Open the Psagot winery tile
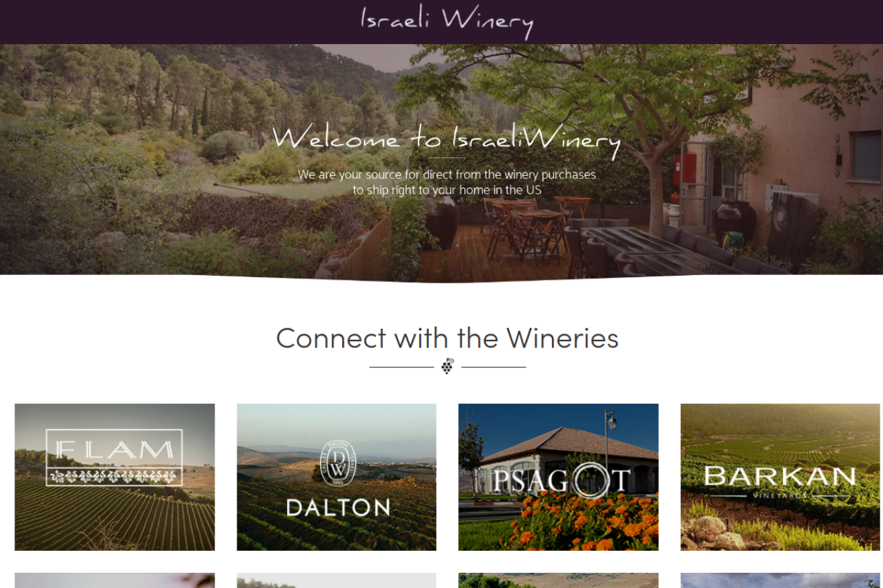The width and height of the screenshot is (883, 588). 558,477
